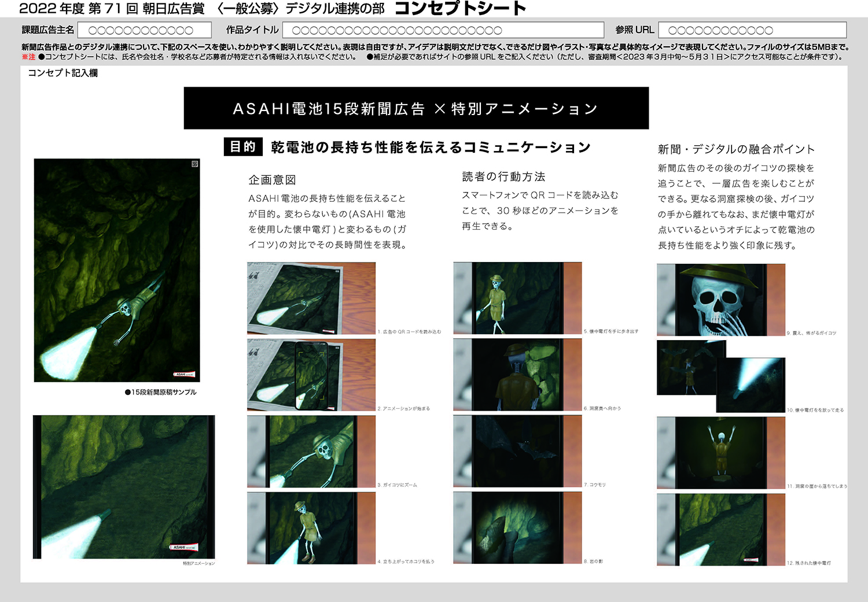Open the 15段新聞原稿サンプル image

[117, 270]
